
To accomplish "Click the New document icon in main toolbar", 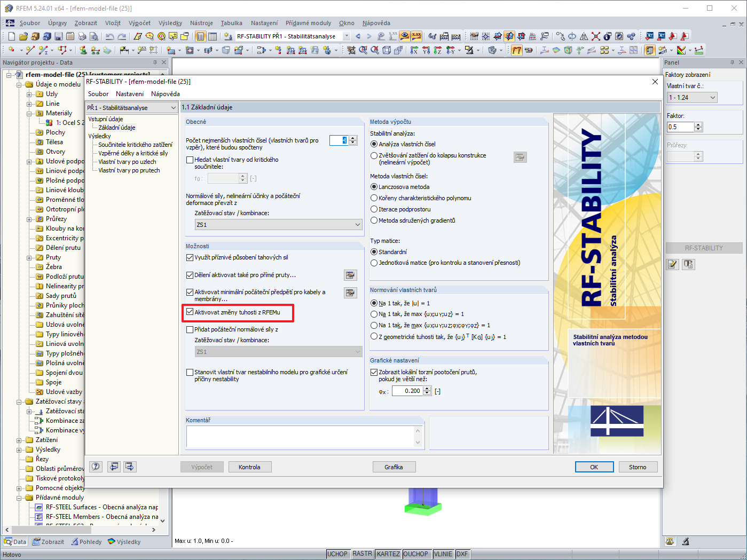I will 12,36.
